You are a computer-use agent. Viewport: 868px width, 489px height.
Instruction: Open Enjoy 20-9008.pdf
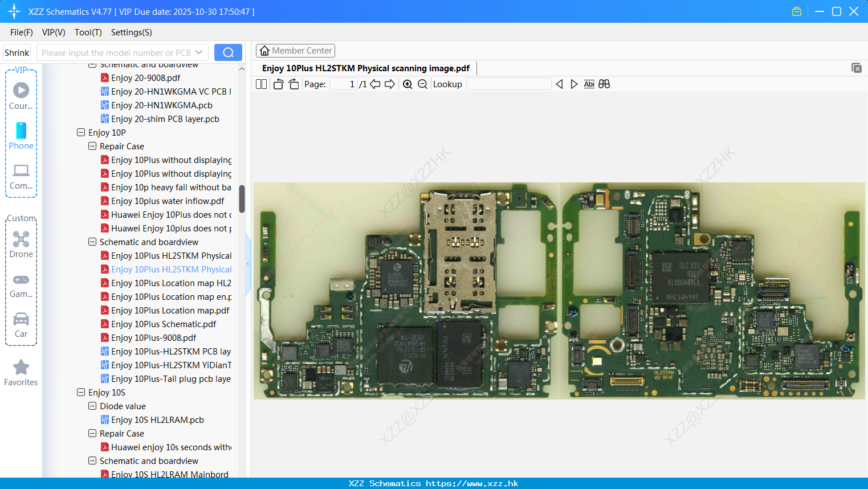coord(145,78)
